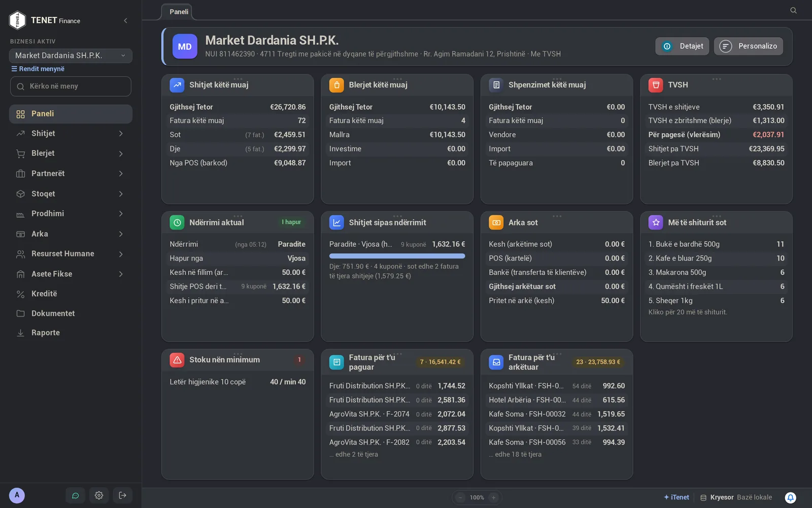
Task: Click the user avatar A
Action: point(17,495)
